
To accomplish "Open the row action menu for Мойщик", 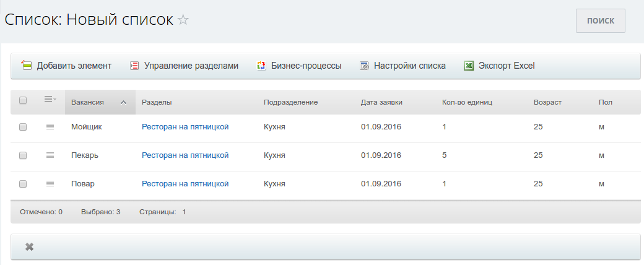I will 50,127.
